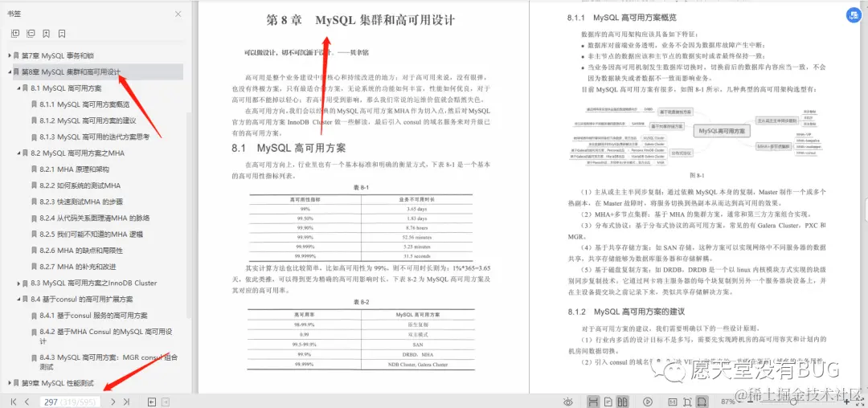Open bookmark 8.2.6 MHA 的缺点和局限性
Image resolution: width=868 pixels, height=408 pixels.
tap(81, 251)
